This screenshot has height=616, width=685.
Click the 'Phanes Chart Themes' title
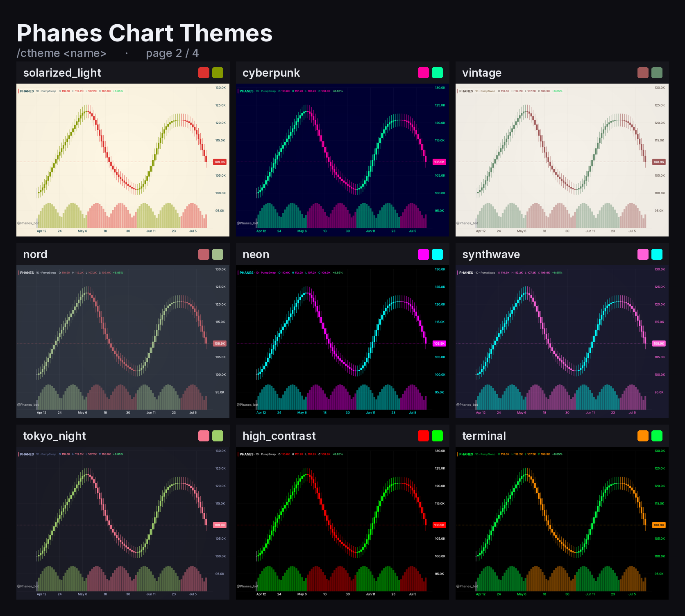point(145,33)
